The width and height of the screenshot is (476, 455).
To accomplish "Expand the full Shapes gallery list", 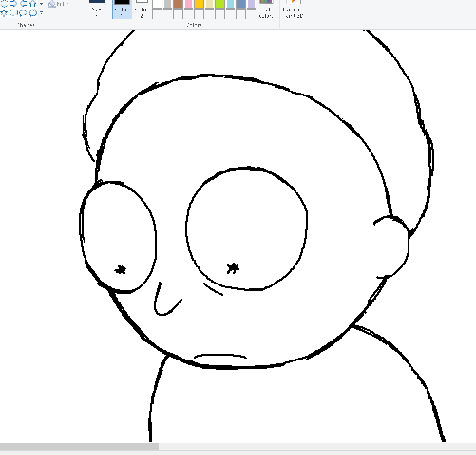I will pos(42,13).
